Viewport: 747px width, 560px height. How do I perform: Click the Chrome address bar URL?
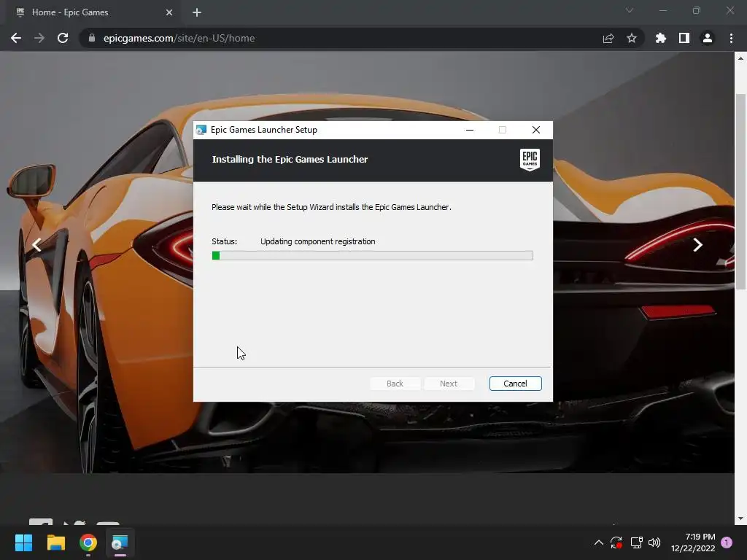tap(179, 38)
